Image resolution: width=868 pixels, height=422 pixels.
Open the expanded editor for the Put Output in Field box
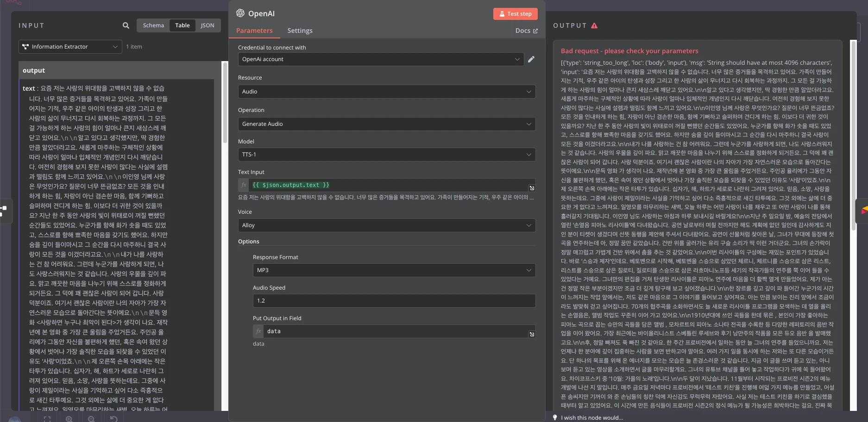(x=532, y=334)
